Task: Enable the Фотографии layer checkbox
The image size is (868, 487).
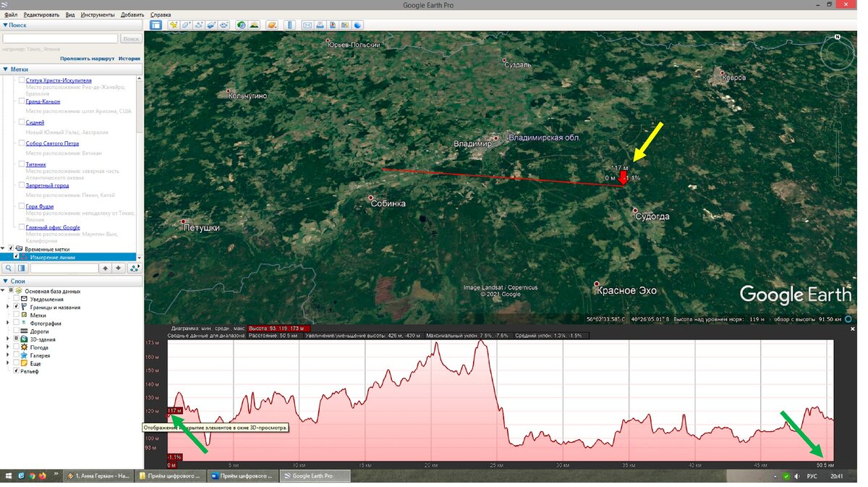Action: pyautogui.click(x=16, y=323)
